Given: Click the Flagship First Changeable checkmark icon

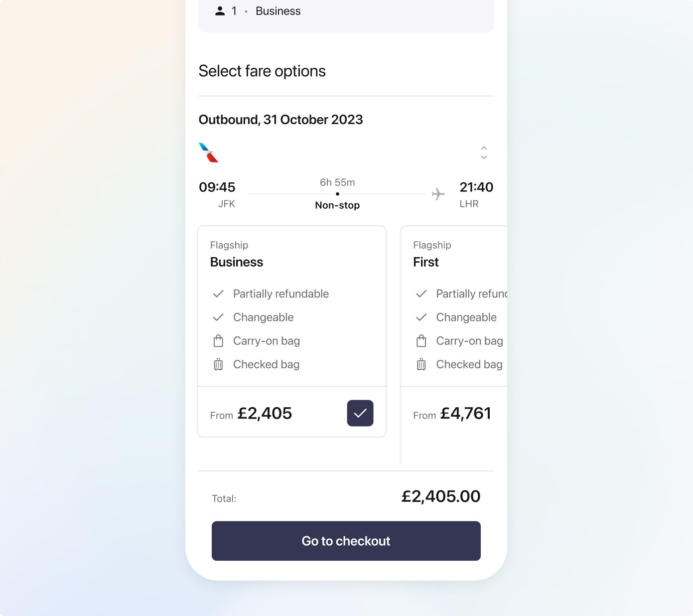Looking at the screenshot, I should [421, 317].
